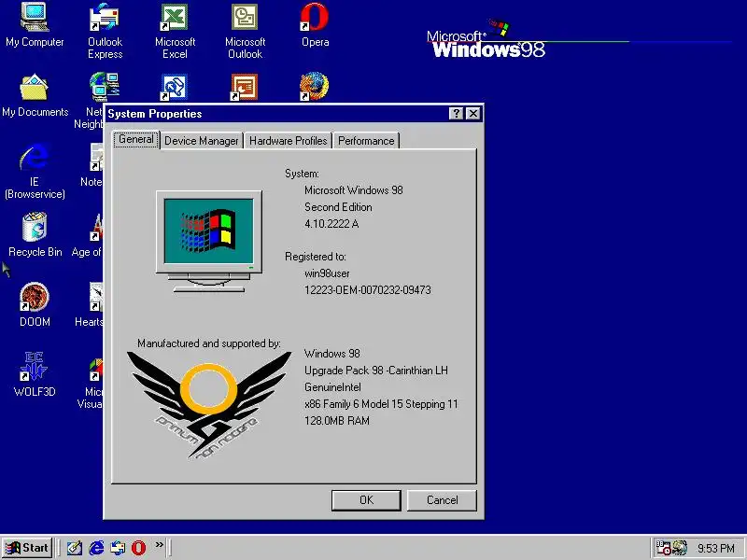Viewport: 747px width, 560px height.
Task: Open the Performance tab
Action: click(366, 141)
